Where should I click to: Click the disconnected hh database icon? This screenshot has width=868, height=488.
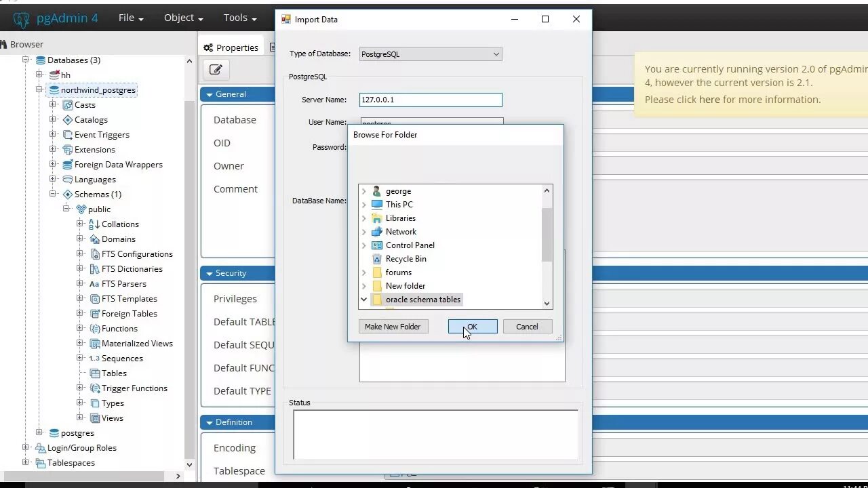[x=54, y=75]
